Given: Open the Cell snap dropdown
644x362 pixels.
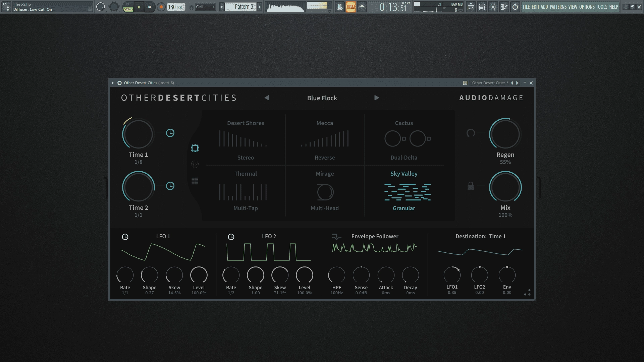Looking at the screenshot, I should click(x=205, y=7).
